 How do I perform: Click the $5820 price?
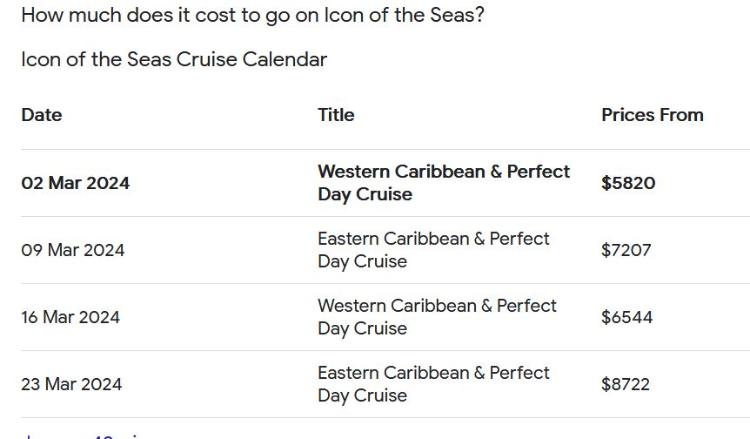point(628,183)
